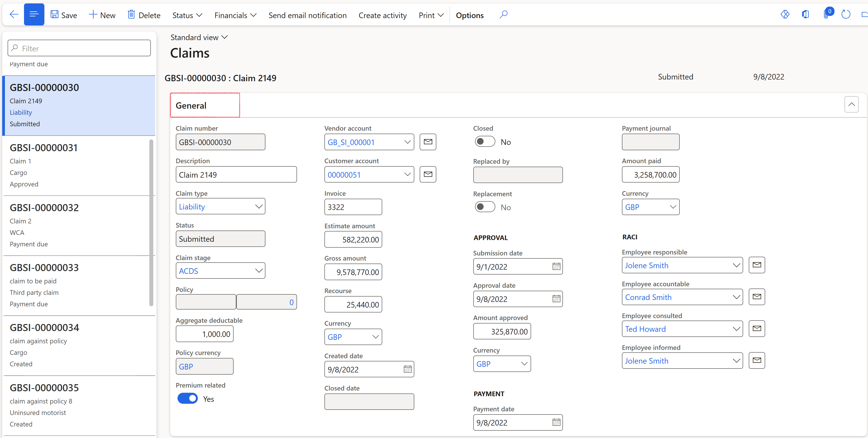Viewport: 868px width, 438px height.
Task: Click Send email notification button
Action: pyautogui.click(x=307, y=15)
